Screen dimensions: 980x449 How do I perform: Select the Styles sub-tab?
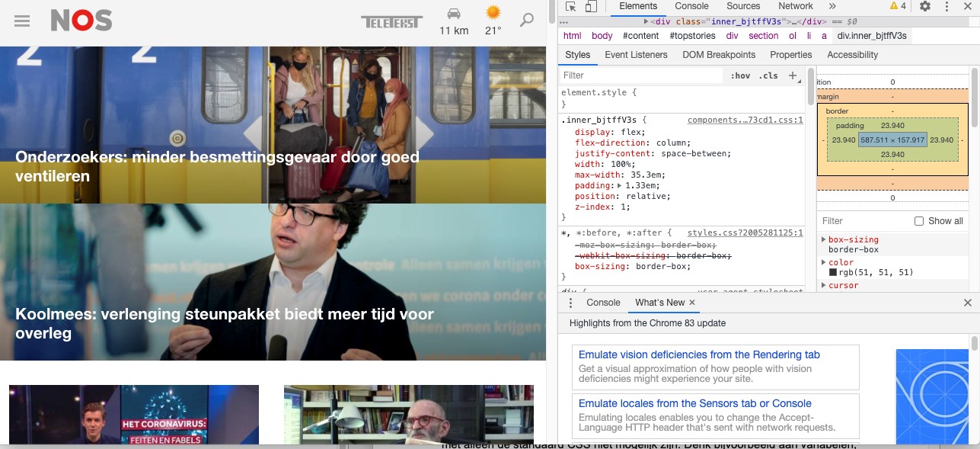[578, 55]
